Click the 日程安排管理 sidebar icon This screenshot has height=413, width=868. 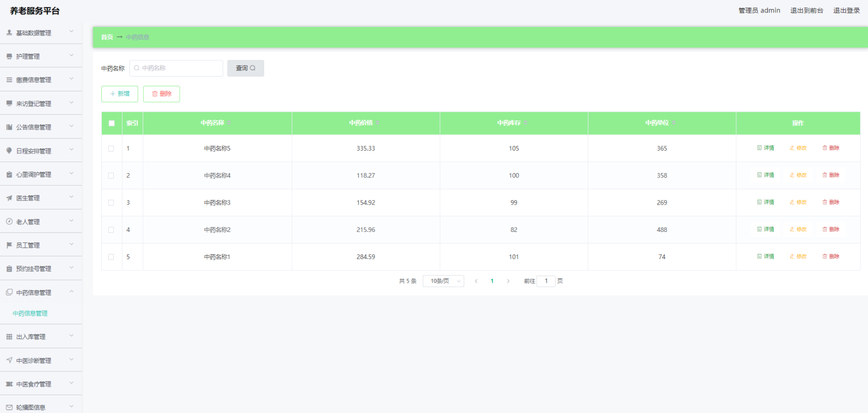[x=9, y=151]
